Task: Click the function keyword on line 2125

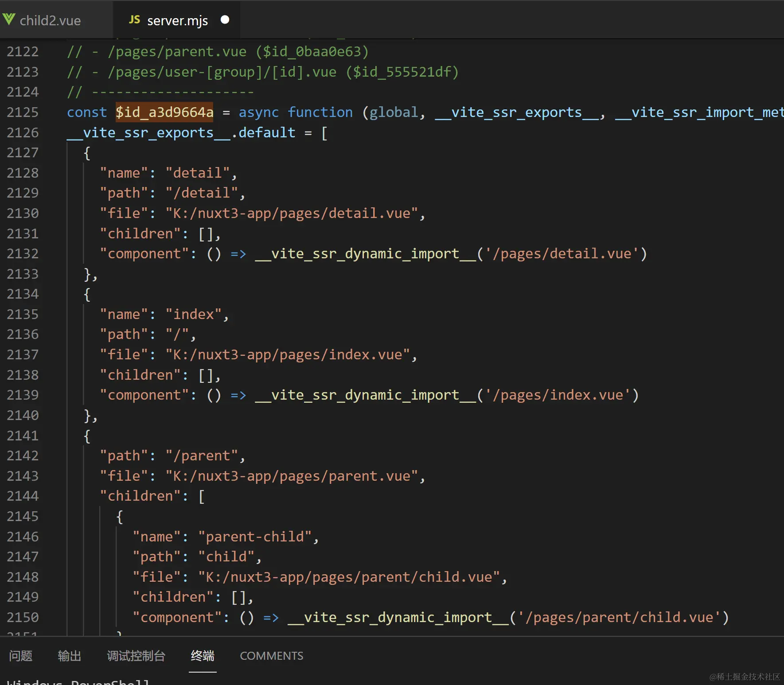Action: point(320,113)
